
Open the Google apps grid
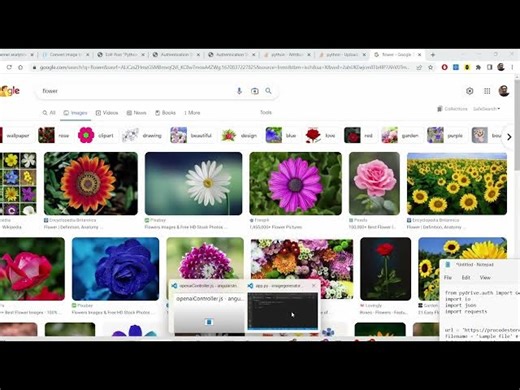487,91
